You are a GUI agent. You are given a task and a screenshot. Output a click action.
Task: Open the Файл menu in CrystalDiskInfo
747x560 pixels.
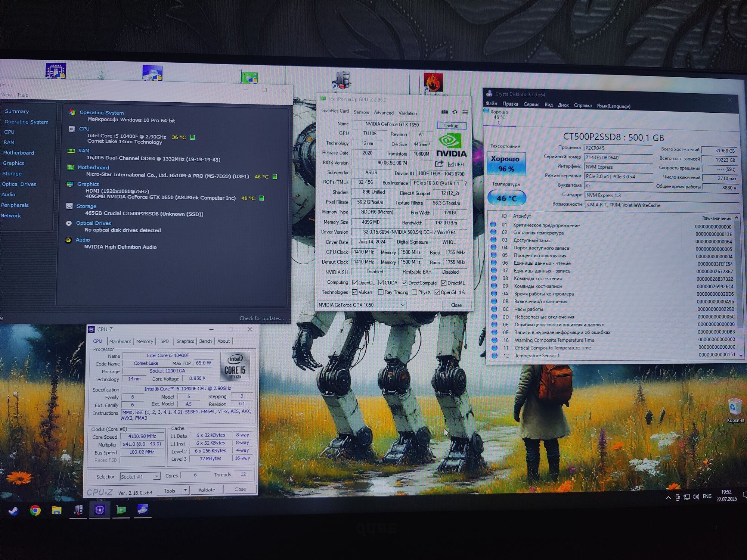coord(491,103)
